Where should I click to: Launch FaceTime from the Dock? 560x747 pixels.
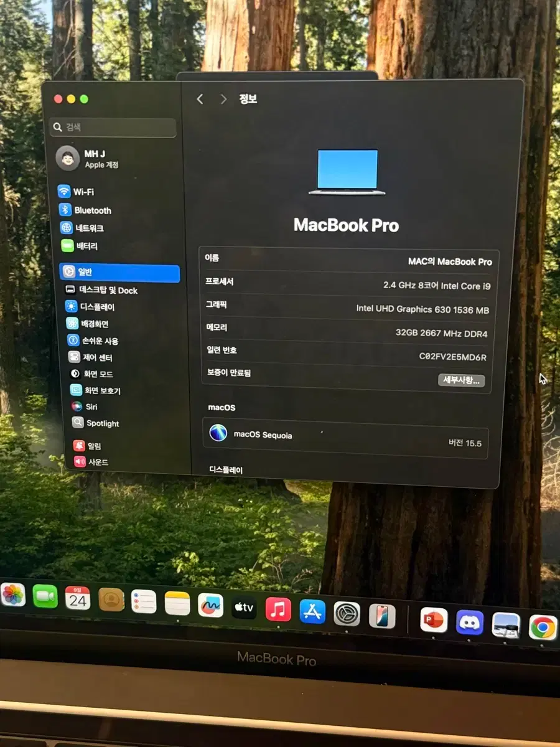45,596
